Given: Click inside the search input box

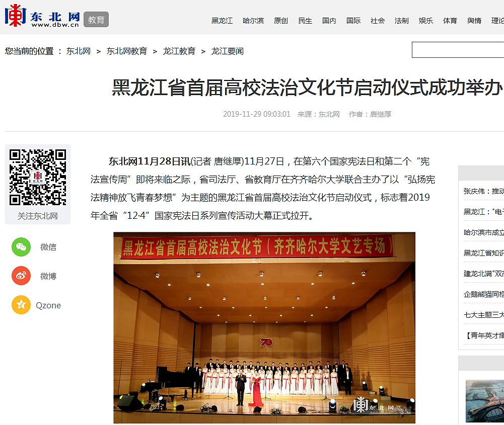Looking at the screenshot, I should click(x=457, y=50).
